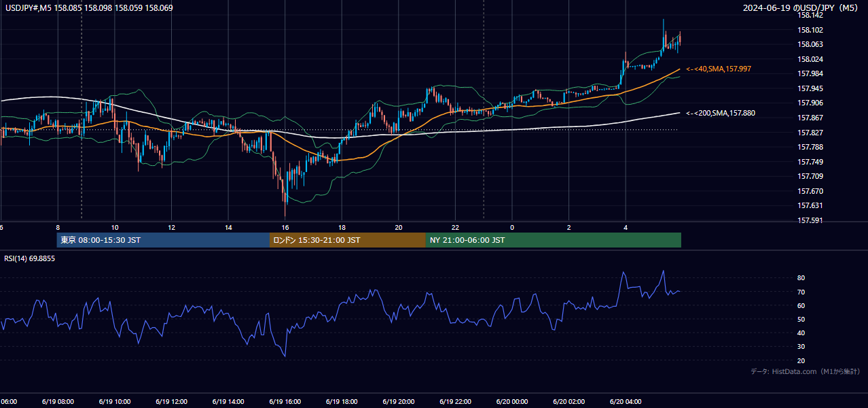Click price axis label 157.788
The image size is (868, 408).
coord(810,147)
